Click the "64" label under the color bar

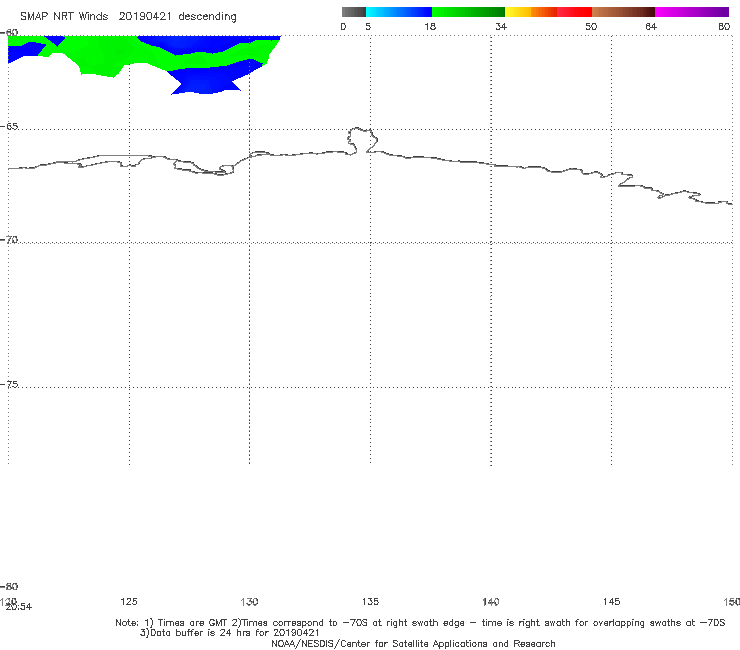tap(651, 26)
